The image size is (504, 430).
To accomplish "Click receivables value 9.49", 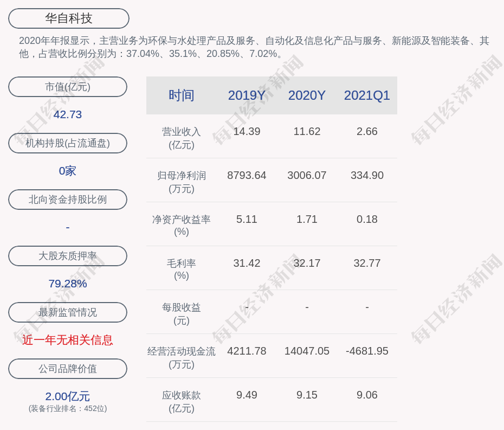I will [247, 395].
